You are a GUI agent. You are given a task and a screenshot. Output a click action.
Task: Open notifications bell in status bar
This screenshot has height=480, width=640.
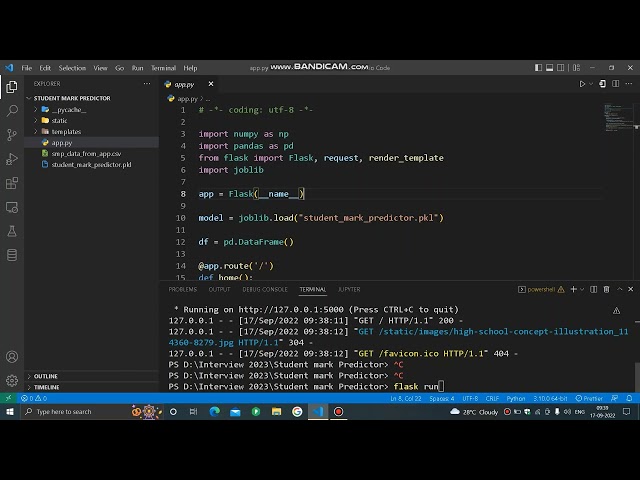(629, 398)
